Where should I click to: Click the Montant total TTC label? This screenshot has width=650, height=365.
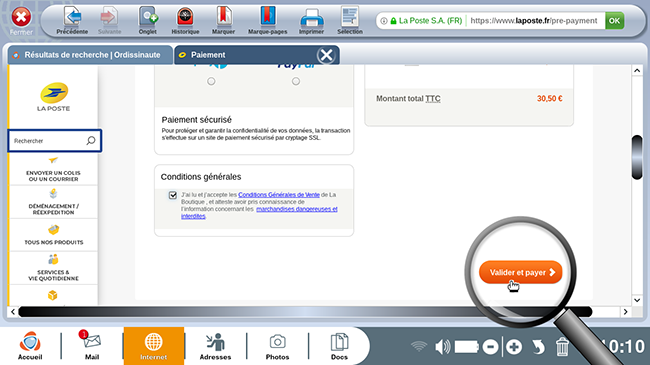(408, 99)
